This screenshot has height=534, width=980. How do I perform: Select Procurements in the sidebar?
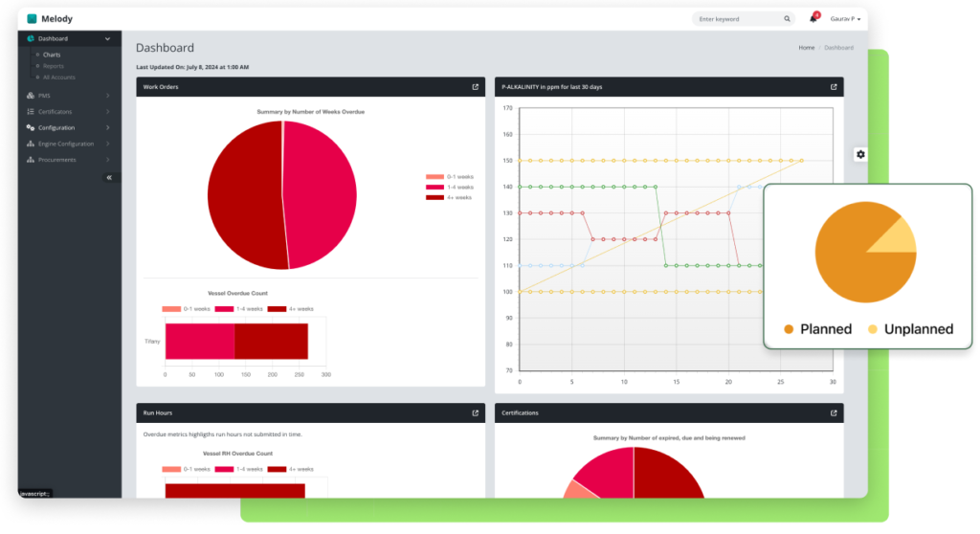(56, 160)
